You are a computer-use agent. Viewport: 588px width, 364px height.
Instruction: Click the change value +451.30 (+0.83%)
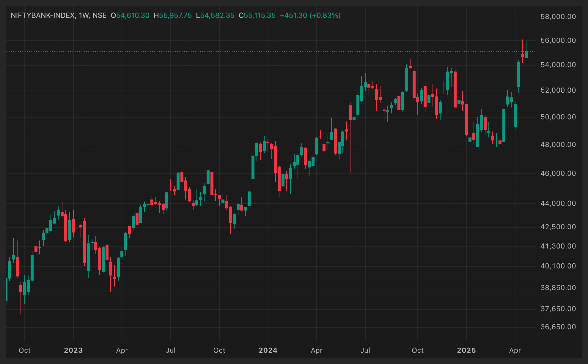[310, 15]
